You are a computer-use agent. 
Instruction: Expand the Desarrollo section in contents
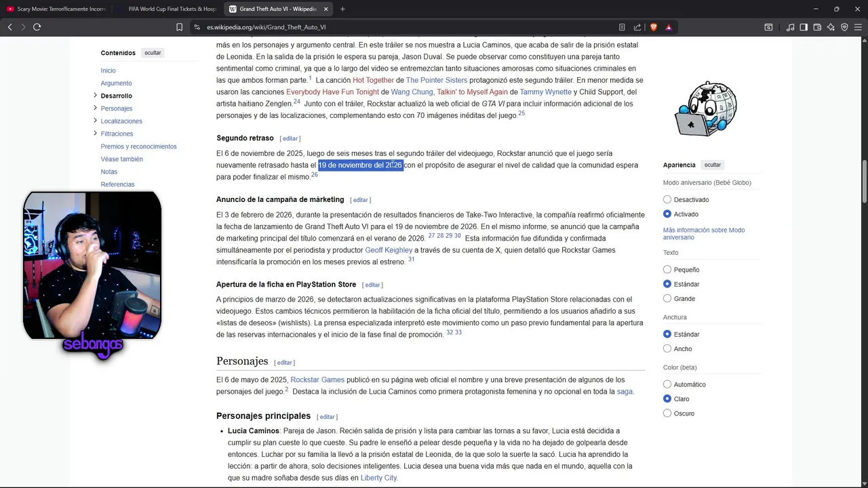point(95,95)
